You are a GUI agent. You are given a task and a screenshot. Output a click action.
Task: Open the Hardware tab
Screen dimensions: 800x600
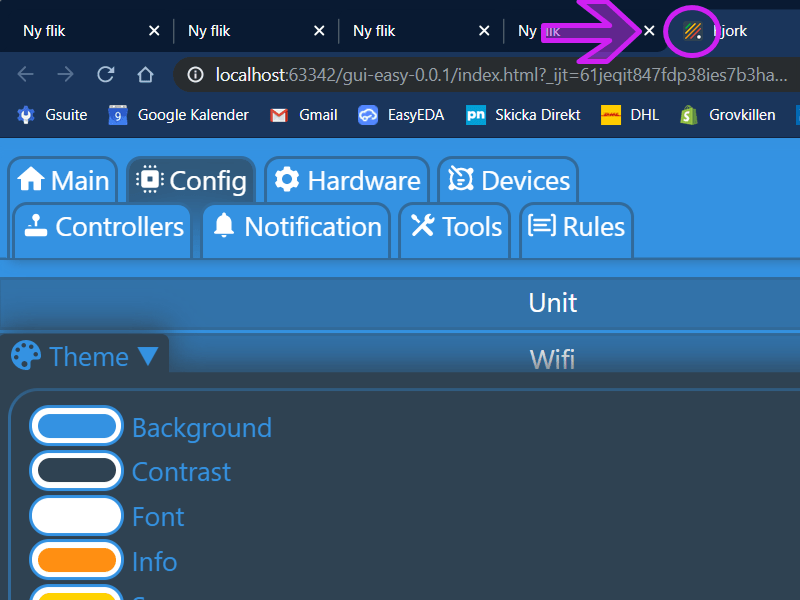347,180
